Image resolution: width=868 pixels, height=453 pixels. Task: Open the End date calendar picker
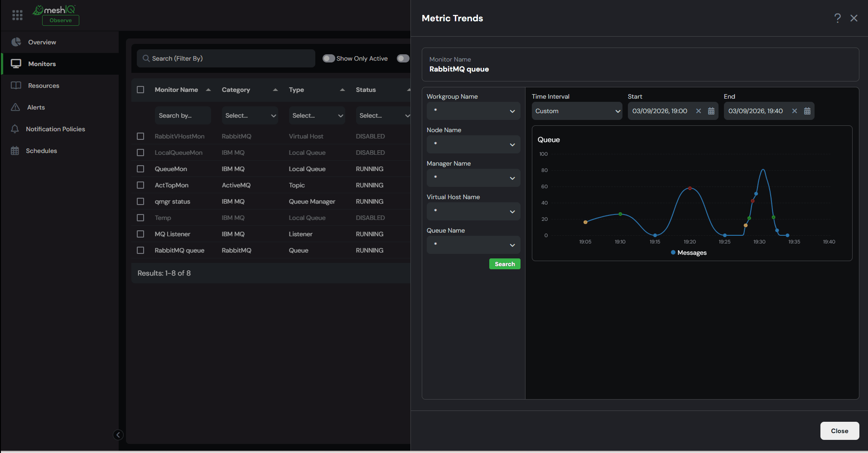pyautogui.click(x=807, y=111)
